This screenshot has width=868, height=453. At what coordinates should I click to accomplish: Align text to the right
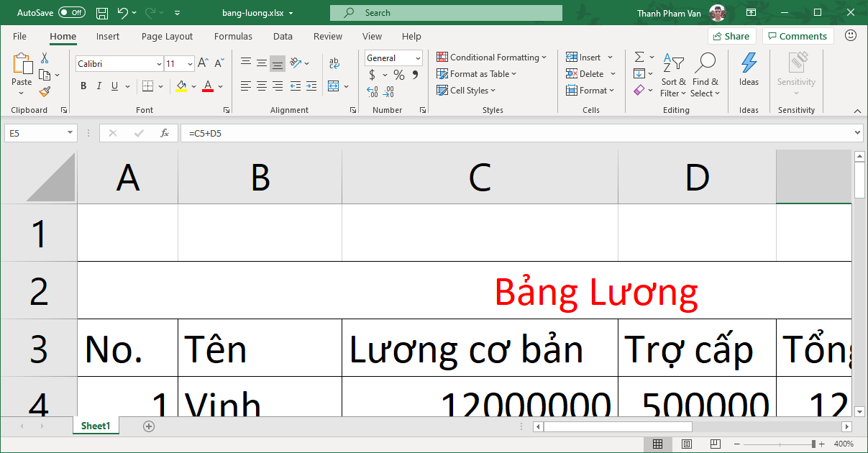278,86
